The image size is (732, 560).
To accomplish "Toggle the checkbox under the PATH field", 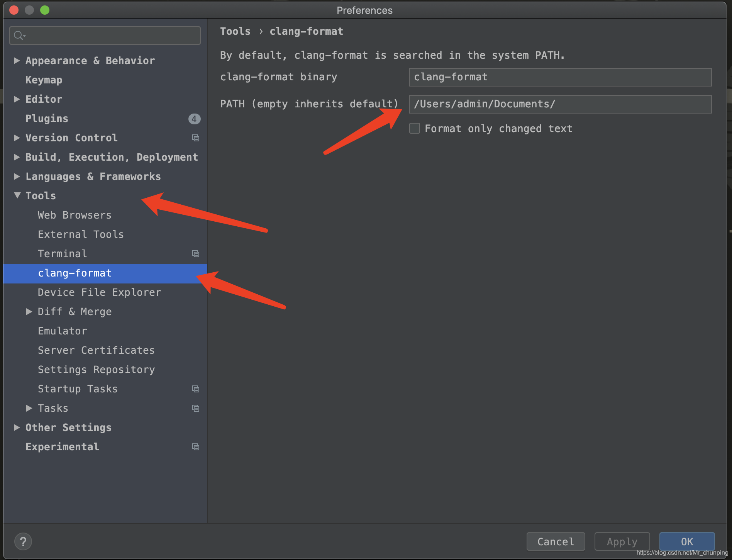I will tap(414, 128).
